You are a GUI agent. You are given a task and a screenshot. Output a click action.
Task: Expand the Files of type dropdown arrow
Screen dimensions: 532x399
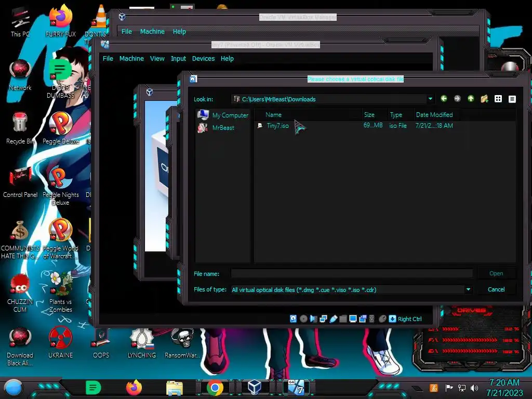coord(468,289)
